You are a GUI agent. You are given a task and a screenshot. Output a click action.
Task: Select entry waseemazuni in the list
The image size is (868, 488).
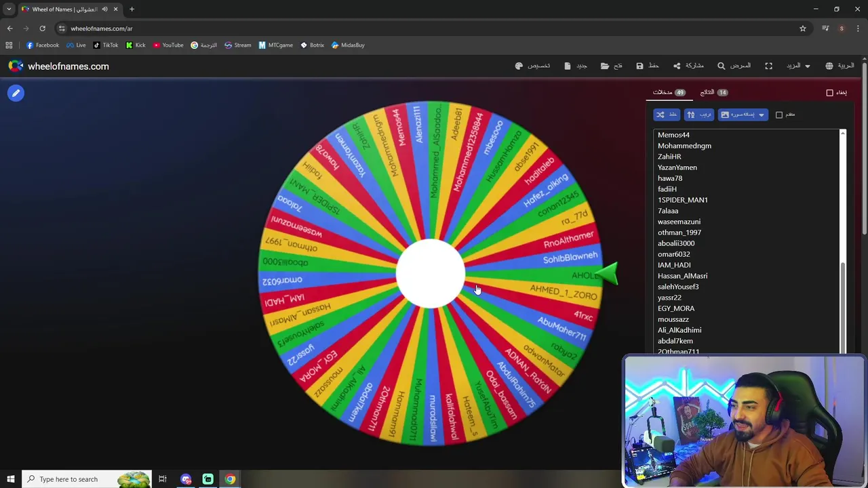(679, 222)
